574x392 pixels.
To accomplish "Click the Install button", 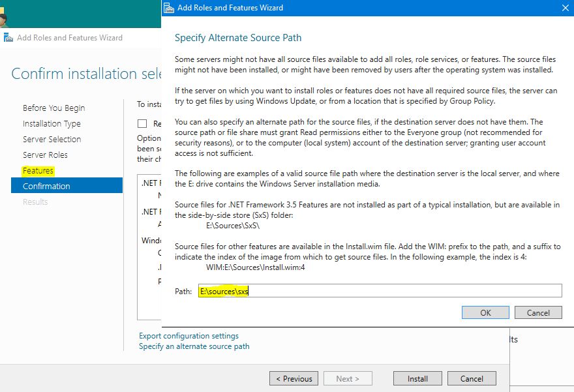I will coord(417,378).
